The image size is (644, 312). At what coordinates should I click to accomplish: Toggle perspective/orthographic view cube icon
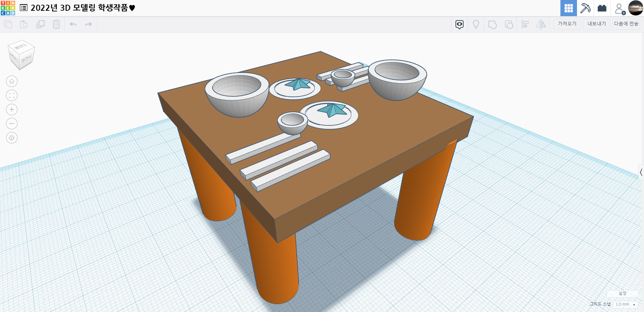(12, 138)
